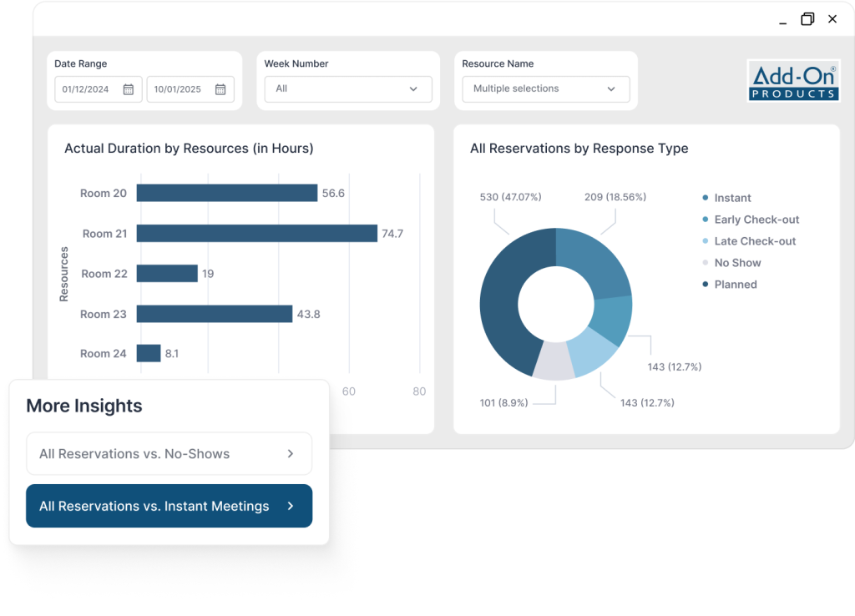Open All Reservations vs. Instant Meetings insight
Screen dimensions: 855x616
154,506
